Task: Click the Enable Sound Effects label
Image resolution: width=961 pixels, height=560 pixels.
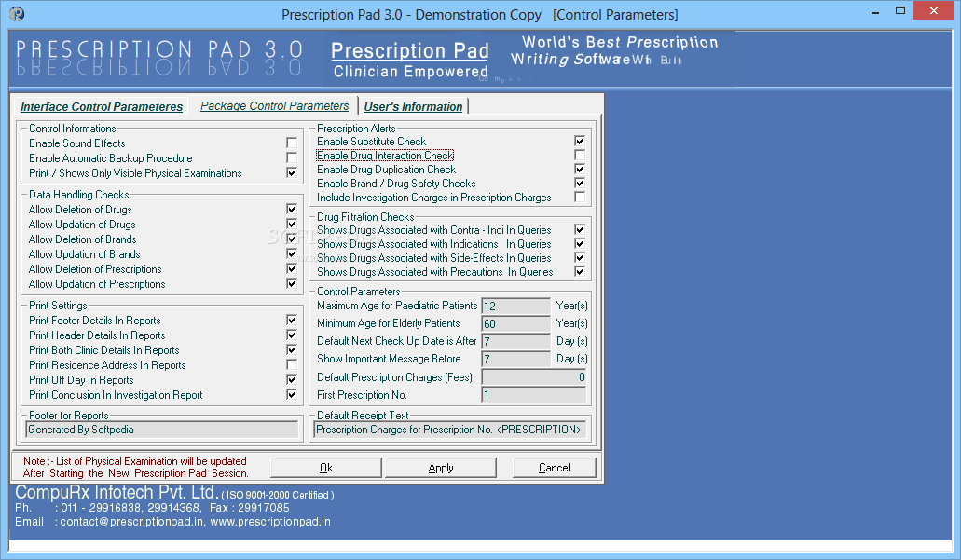Action: click(x=77, y=143)
